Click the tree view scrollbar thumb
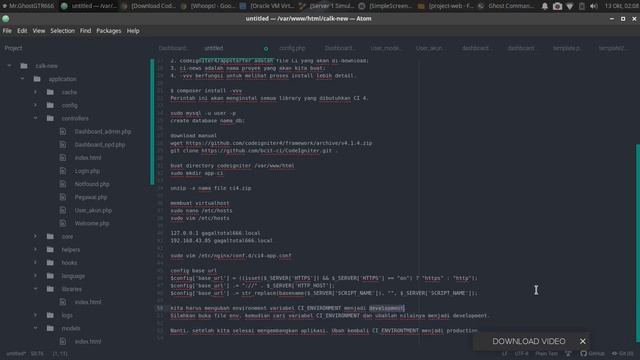This screenshot has height=360, width=640. click(152, 122)
